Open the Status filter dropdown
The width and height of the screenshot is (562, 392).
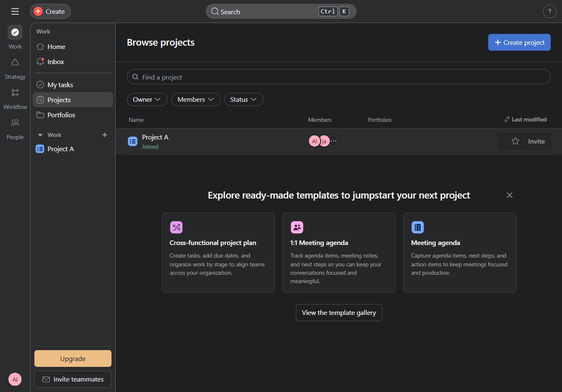pos(244,99)
